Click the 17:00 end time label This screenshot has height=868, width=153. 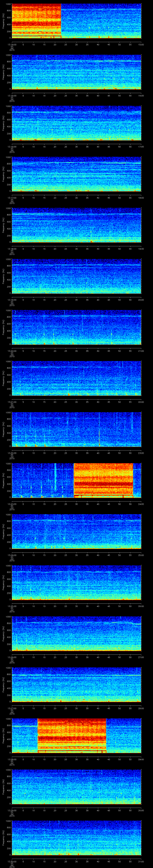[141, 147]
